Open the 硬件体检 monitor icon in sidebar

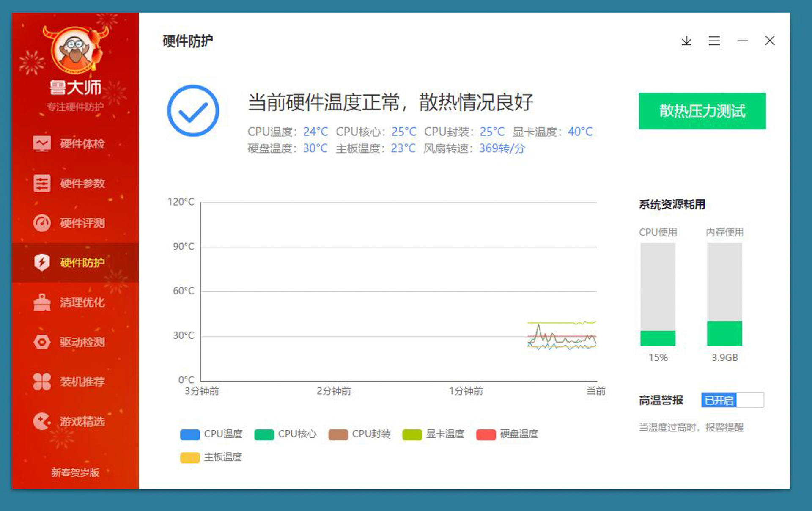click(42, 144)
